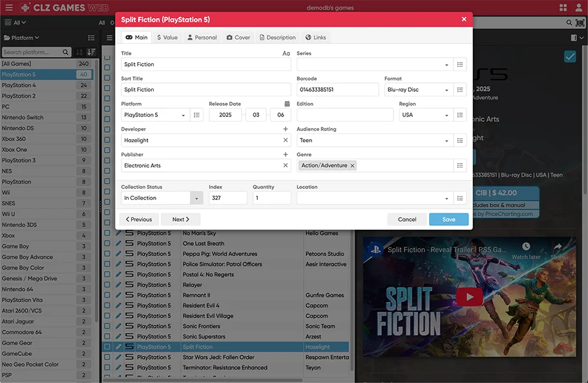Save the game changes

pos(448,219)
